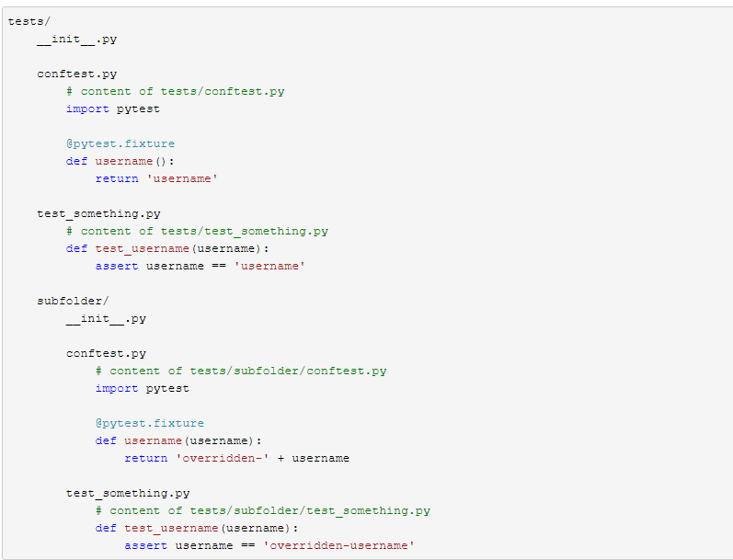Click 'def username():' function definition
This screenshot has height=560, width=733.
tap(120, 161)
